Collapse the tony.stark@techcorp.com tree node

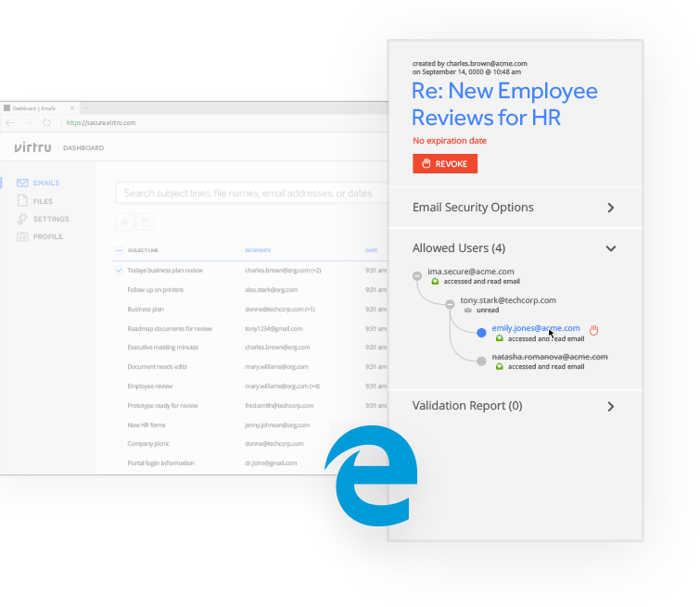tap(450, 304)
